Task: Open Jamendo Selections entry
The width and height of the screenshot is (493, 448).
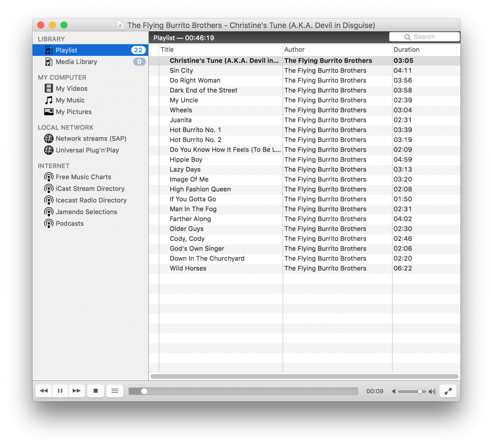Action: click(x=91, y=212)
